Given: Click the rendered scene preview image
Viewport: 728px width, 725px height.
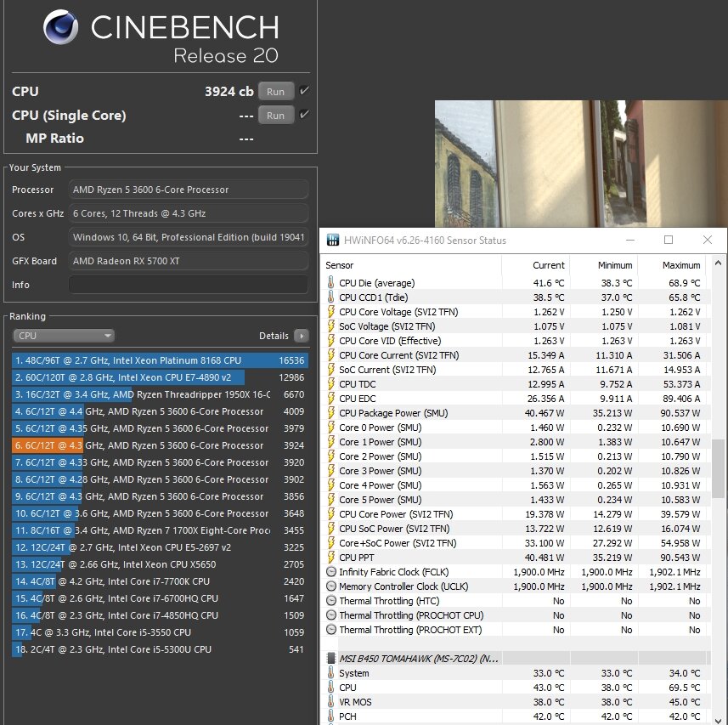Looking at the screenshot, I should [x=581, y=164].
